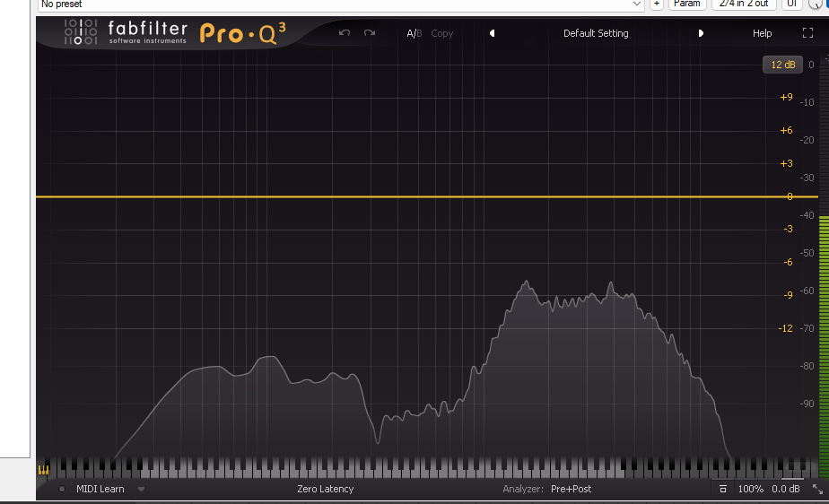Open the host No preset dropdown
Screen dimensions: 829x504
click(341, 4)
